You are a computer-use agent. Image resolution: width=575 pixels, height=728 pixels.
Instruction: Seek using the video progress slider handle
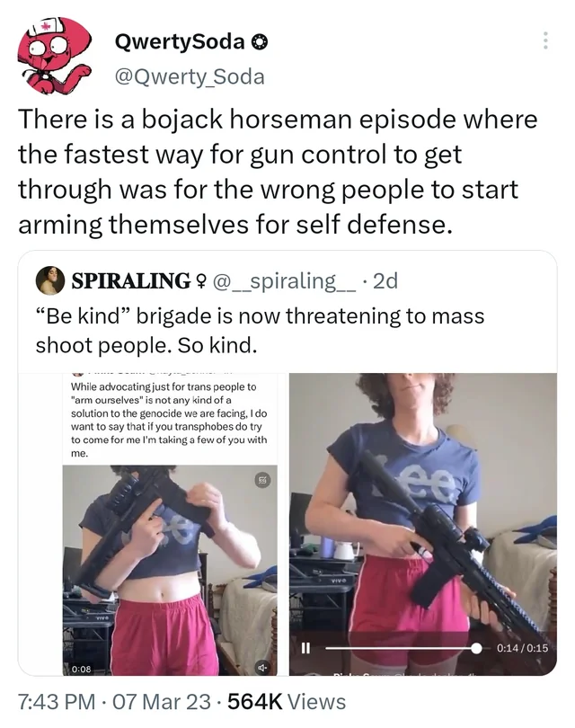476,648
